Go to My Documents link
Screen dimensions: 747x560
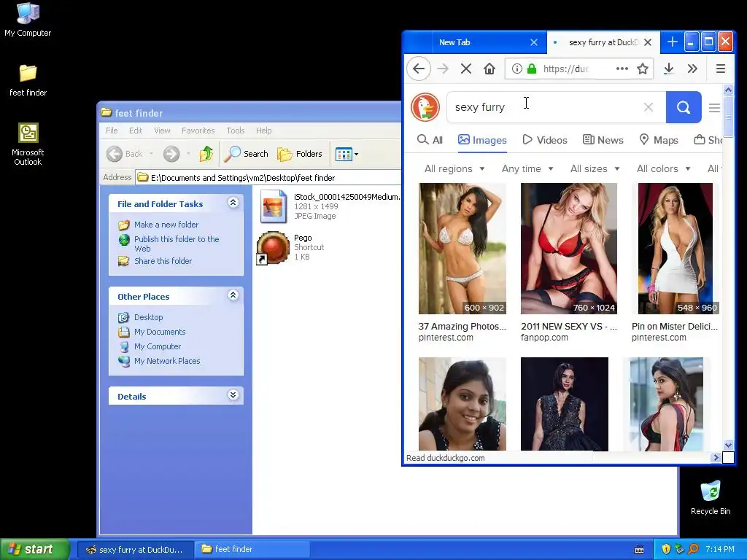160,332
